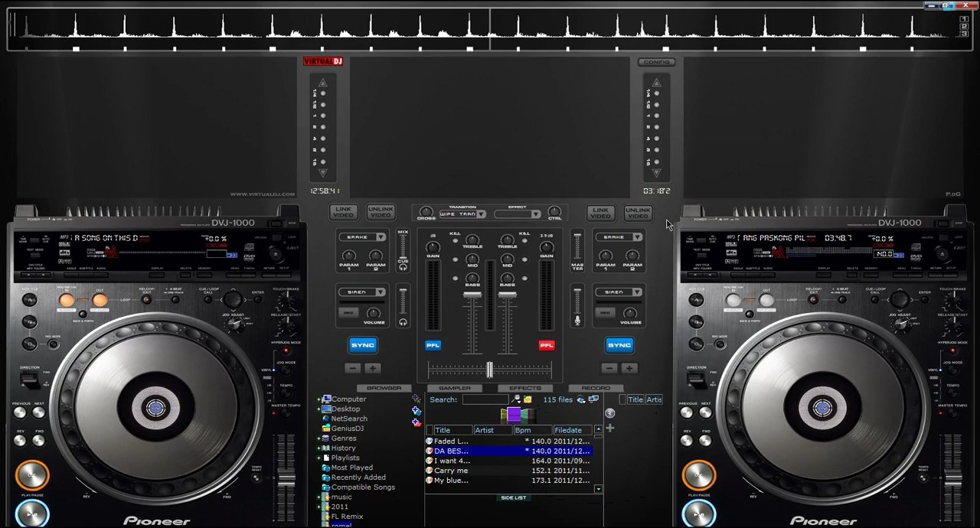Viewport: 980px width, 528px height.
Task: Open the right deck Brake effect dropdown
Action: pos(619,237)
